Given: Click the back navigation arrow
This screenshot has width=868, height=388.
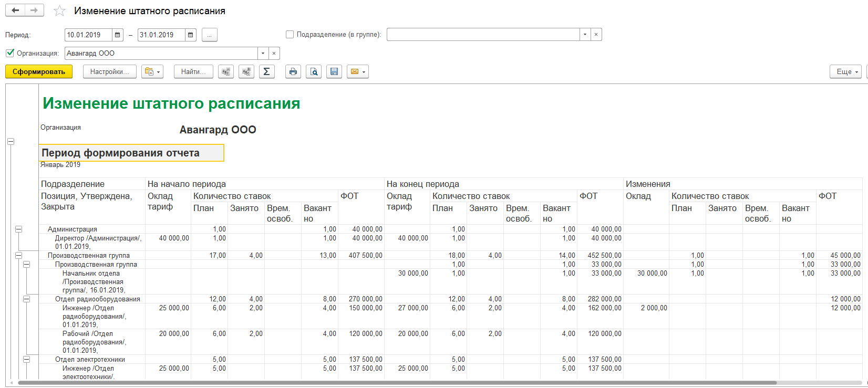Looking at the screenshot, I should (x=15, y=11).
